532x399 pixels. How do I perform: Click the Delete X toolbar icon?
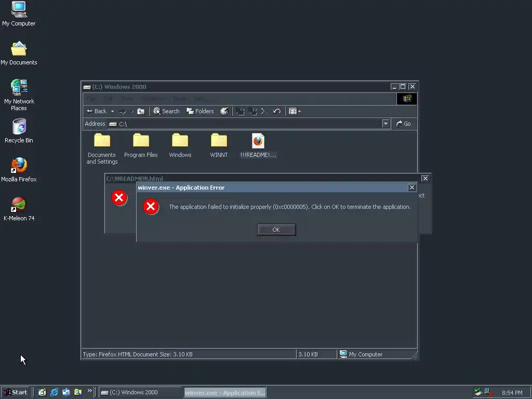tap(264, 111)
